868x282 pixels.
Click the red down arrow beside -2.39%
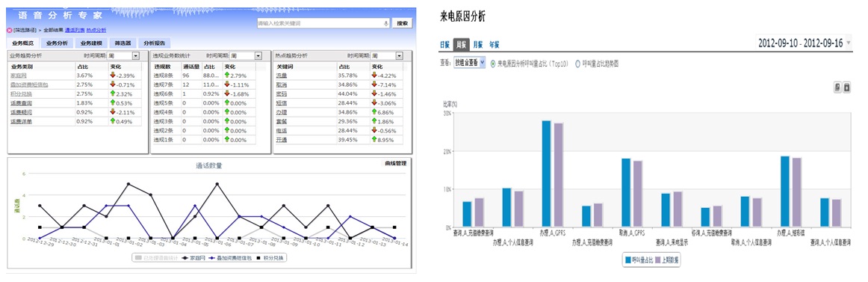pos(113,76)
